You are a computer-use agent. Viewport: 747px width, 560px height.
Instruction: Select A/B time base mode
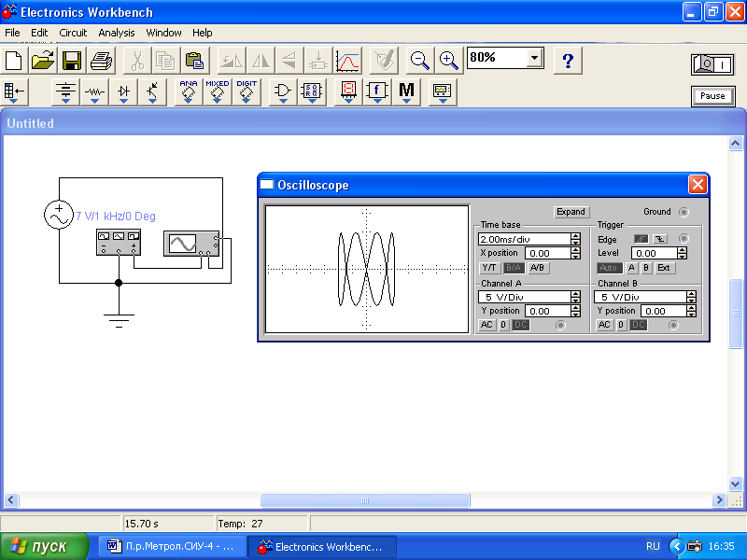[x=538, y=268]
